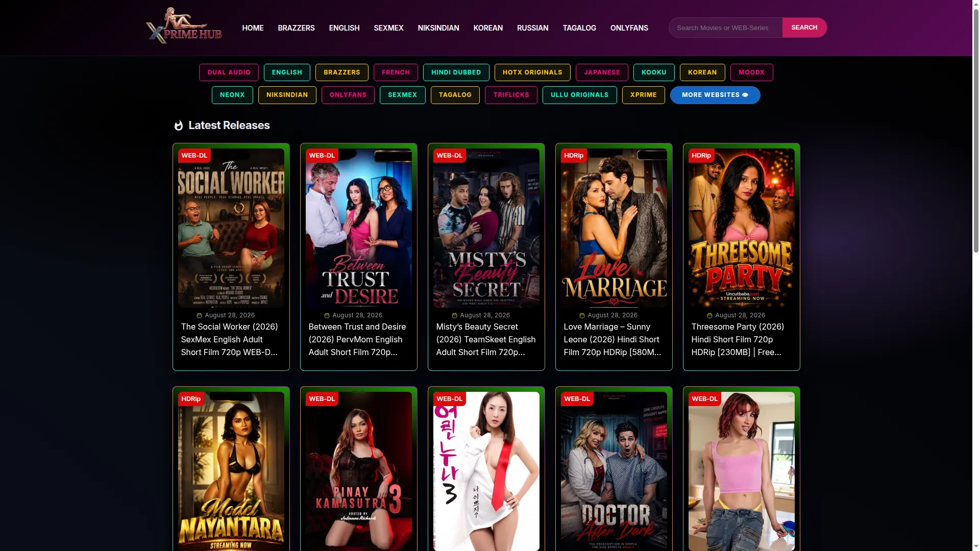This screenshot has width=980, height=551.
Task: Open SEXMEX in the top navigation bar
Action: 388,28
